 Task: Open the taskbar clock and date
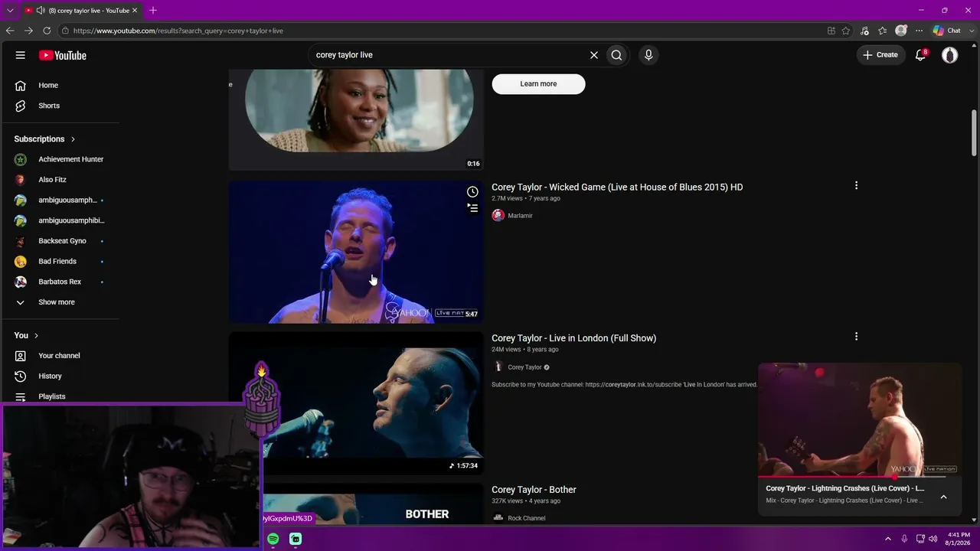[959, 539]
